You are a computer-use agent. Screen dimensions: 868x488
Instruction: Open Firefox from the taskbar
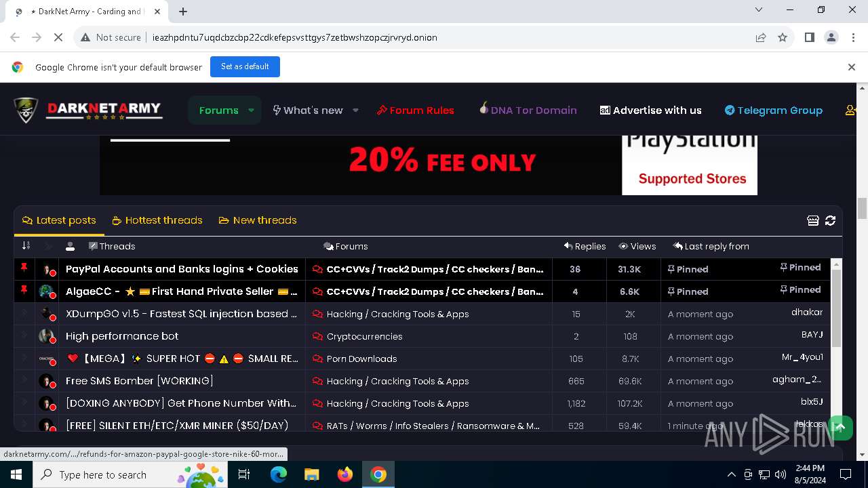coord(345,474)
